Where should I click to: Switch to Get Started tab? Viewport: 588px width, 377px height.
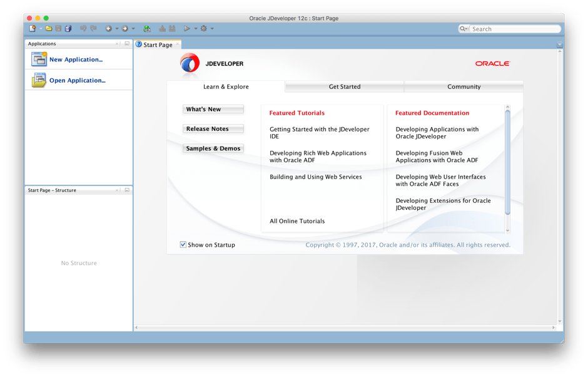pos(345,87)
